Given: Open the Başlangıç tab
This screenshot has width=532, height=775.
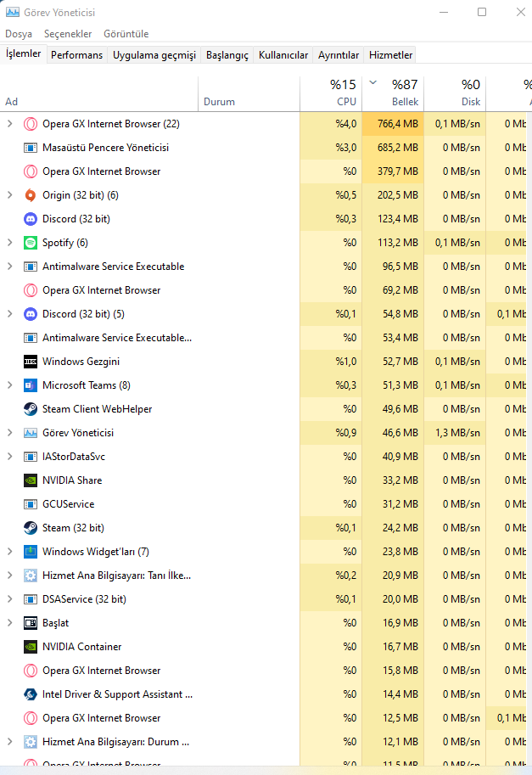Looking at the screenshot, I should click(x=227, y=55).
